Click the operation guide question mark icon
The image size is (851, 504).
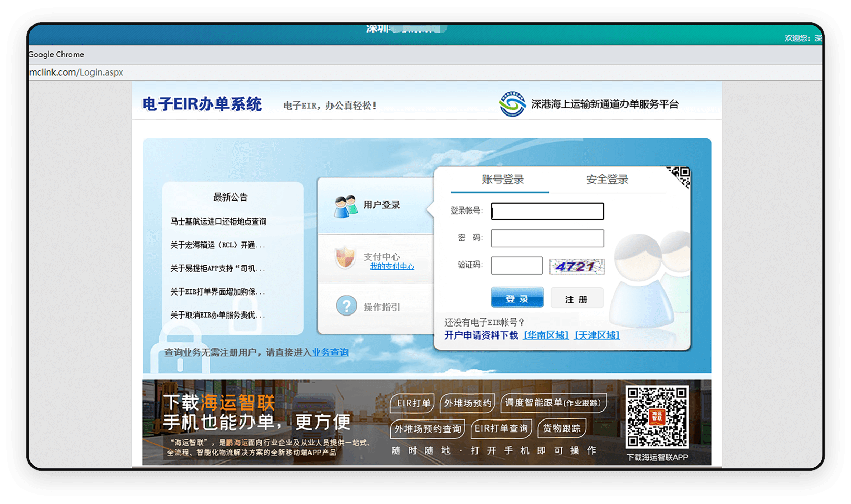point(346,306)
